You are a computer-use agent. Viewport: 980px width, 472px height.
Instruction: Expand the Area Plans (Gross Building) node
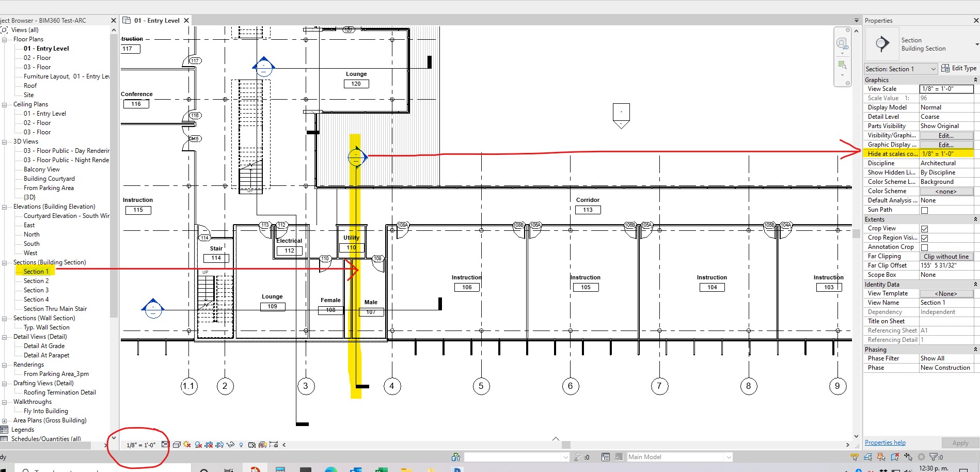[4, 420]
